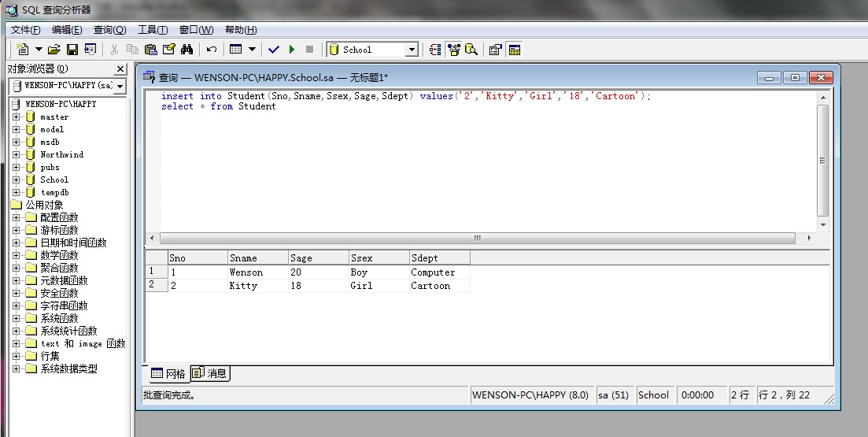Click the vertical scrollbar of query editor
This screenshot has height=437, width=868.
point(822,161)
